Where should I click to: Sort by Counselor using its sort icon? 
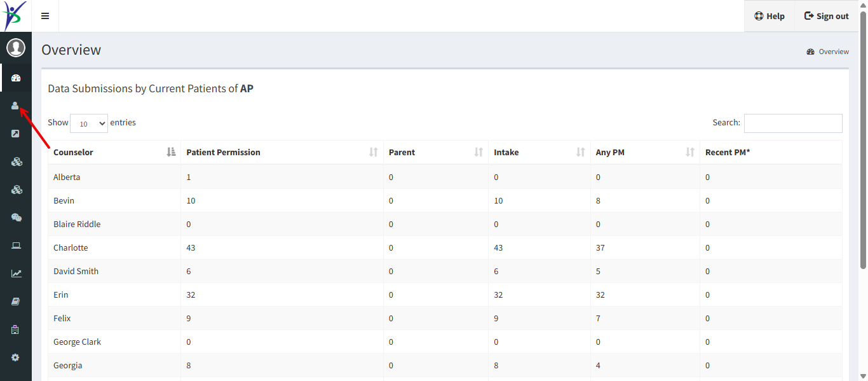coord(171,152)
